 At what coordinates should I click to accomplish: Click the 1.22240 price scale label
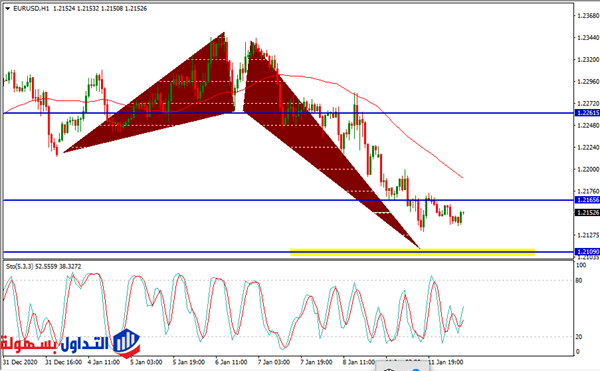click(x=588, y=147)
